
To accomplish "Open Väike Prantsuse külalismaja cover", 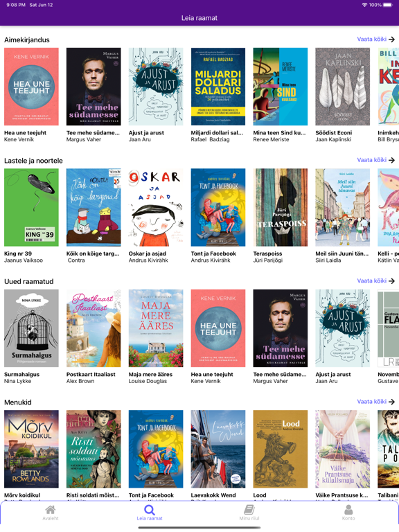I will click(x=343, y=449).
